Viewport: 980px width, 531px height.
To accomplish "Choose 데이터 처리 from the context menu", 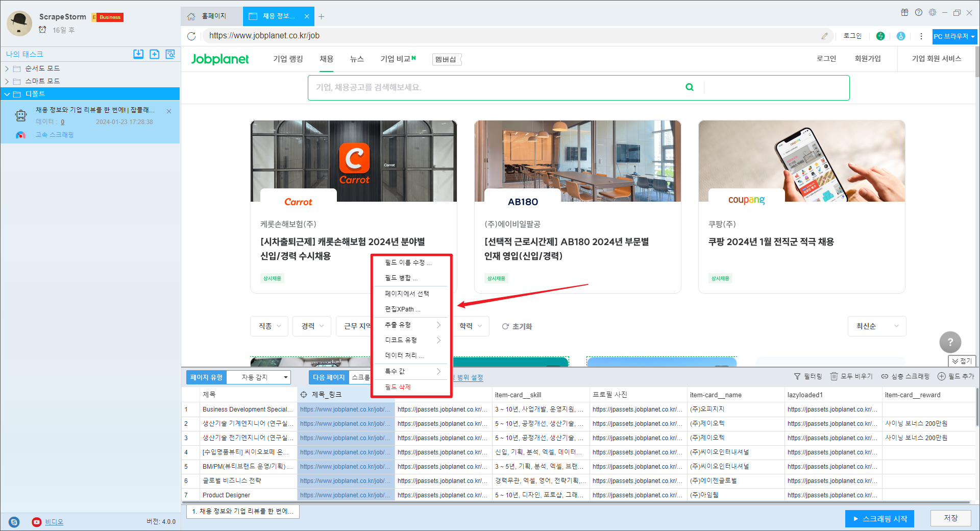I will point(411,355).
